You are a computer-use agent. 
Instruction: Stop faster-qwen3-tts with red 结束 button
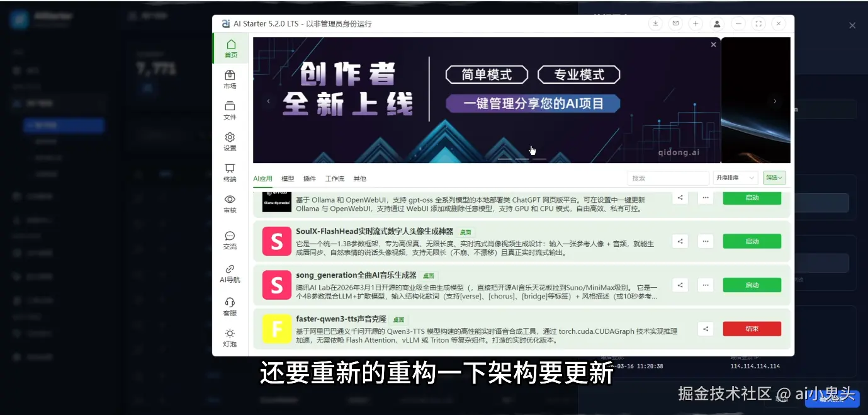752,328
